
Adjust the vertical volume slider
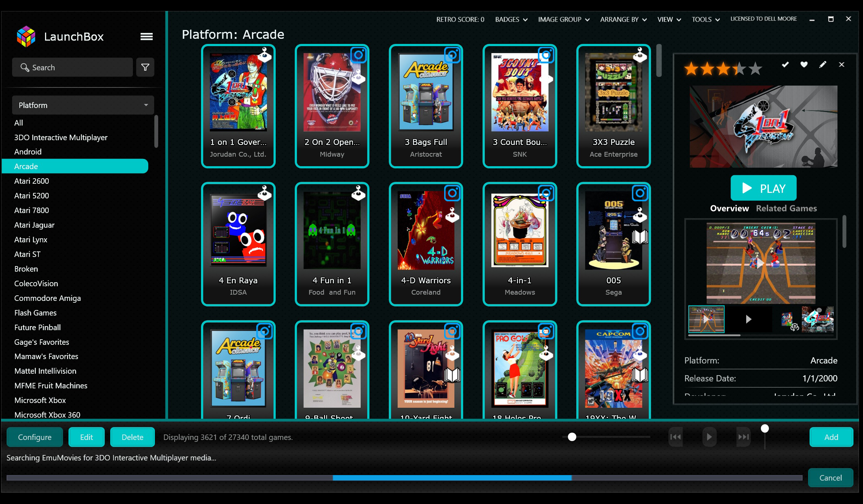click(x=765, y=429)
